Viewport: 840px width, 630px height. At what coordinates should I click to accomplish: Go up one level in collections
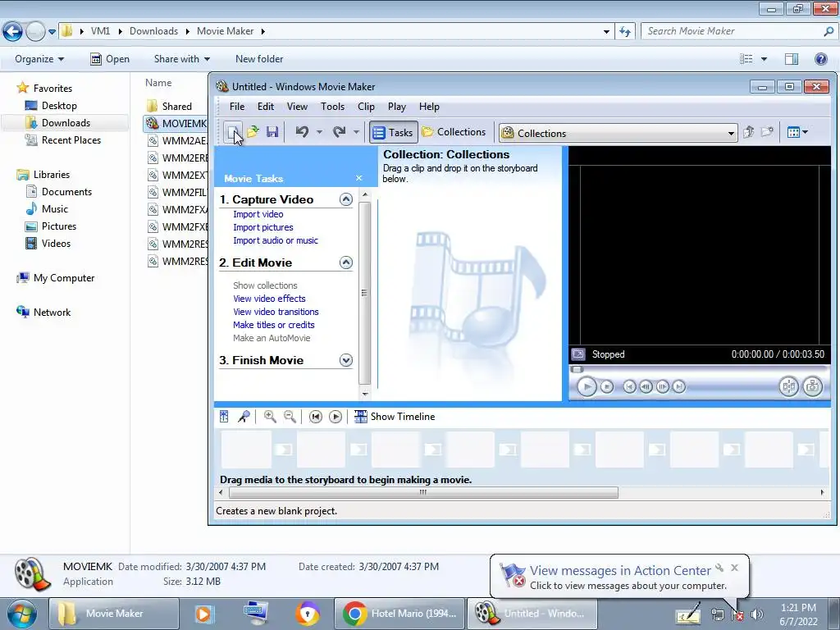click(x=748, y=132)
